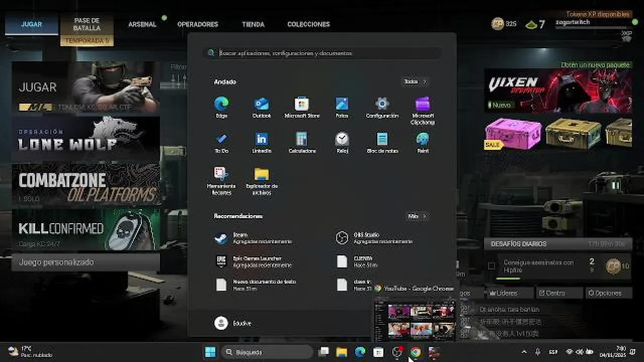Go to the ARSENAL tab

[x=142, y=24]
